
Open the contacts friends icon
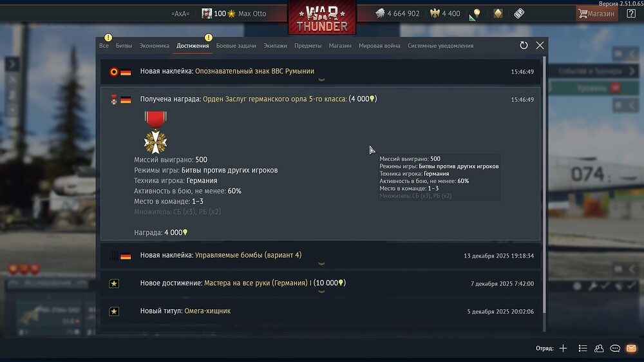click(x=599, y=348)
